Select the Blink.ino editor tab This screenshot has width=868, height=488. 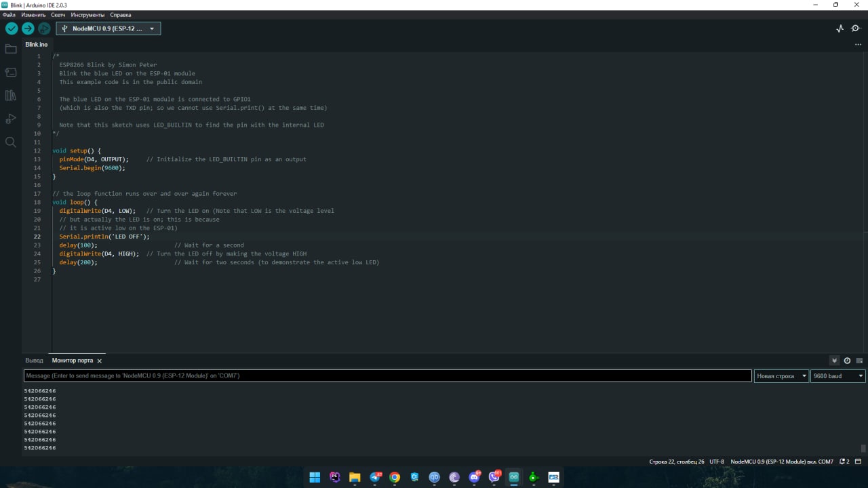click(x=37, y=45)
